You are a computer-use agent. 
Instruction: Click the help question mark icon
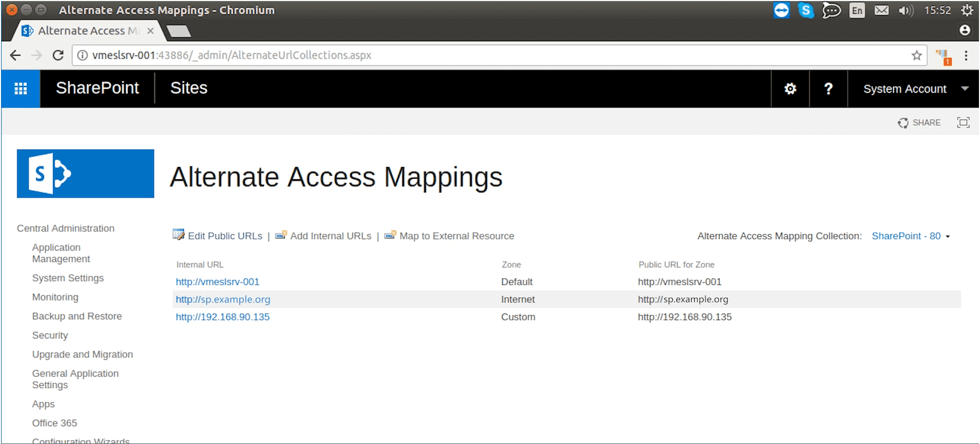[828, 89]
